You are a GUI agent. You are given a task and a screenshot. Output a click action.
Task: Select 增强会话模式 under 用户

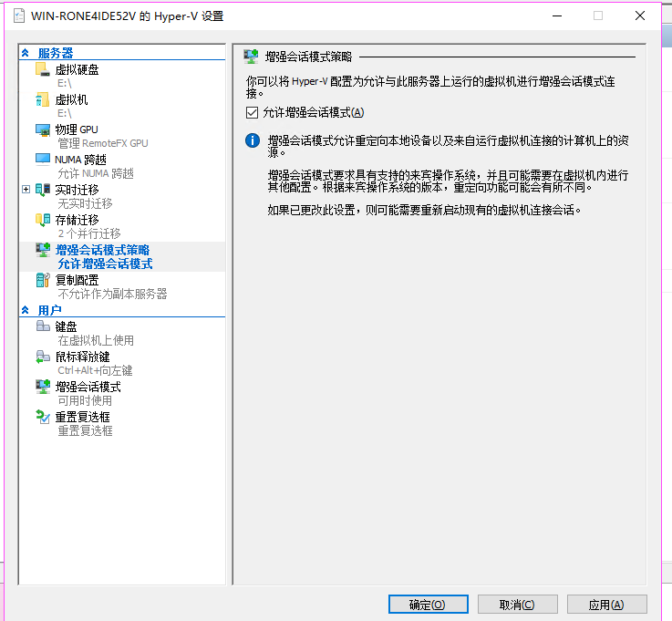pos(88,387)
